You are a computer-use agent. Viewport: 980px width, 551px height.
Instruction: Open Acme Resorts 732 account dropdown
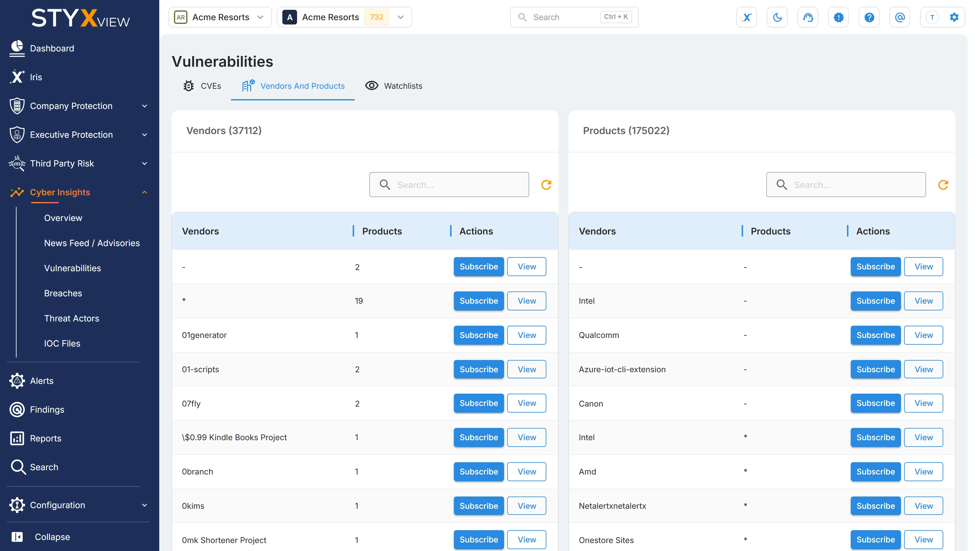pyautogui.click(x=344, y=17)
